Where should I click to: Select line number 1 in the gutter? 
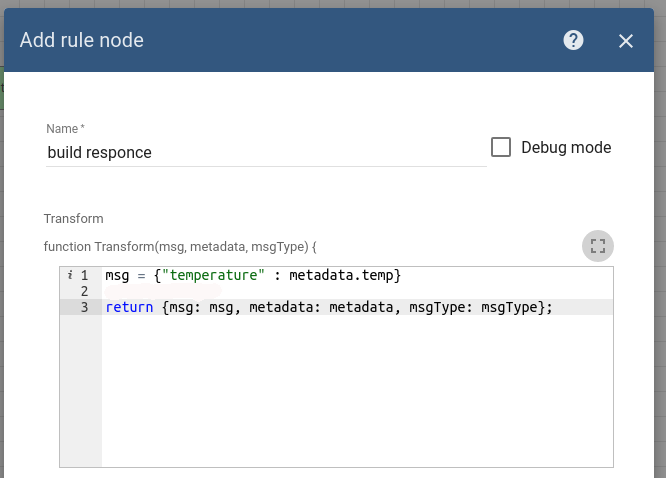pos(84,275)
